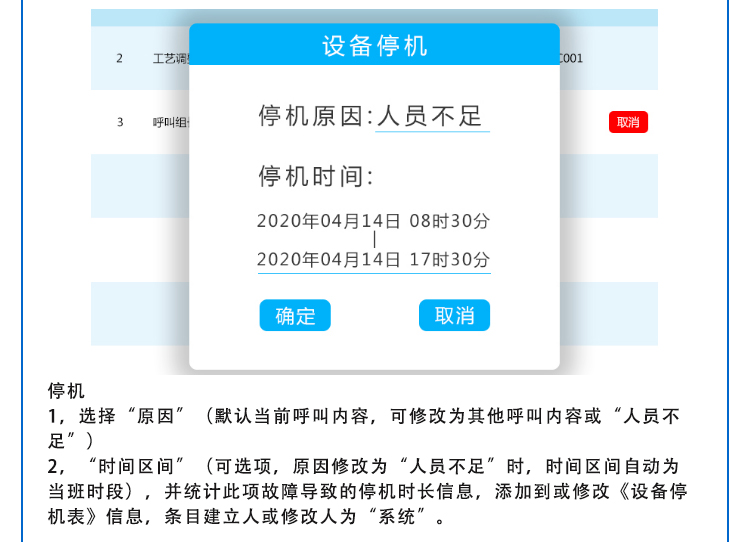This screenshot has height=542, width=750.
Task: Click instruction step 1 about 选择原因
Action: click(x=370, y=427)
